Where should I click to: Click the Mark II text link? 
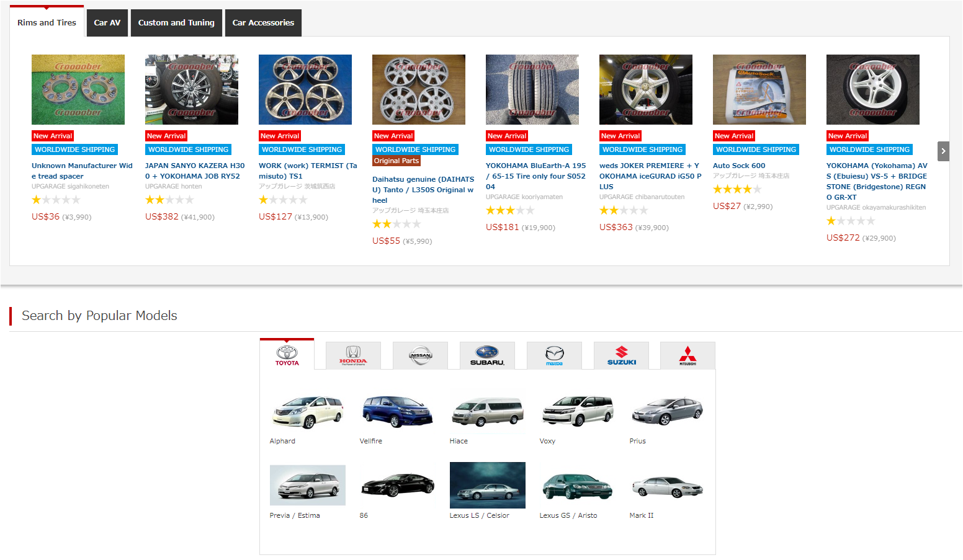(642, 515)
